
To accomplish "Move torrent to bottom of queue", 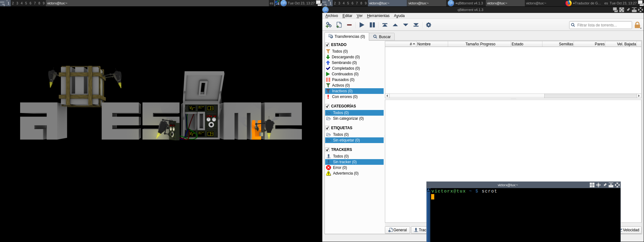I will (x=416, y=25).
